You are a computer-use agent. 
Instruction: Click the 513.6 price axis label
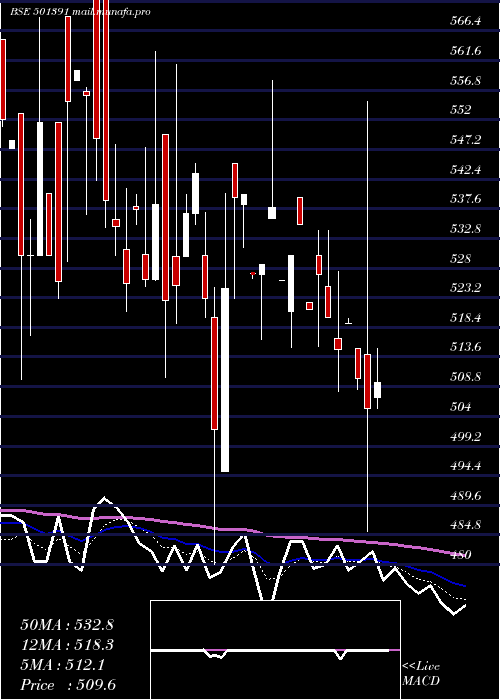point(465,347)
